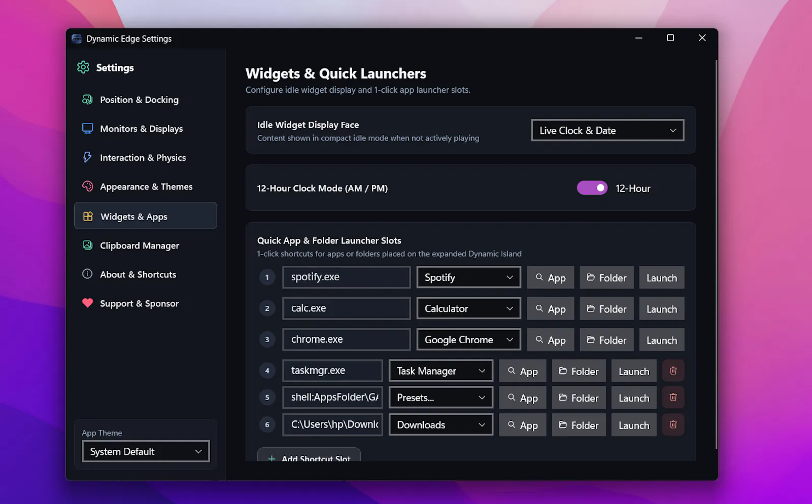Click the calc.exe path field
The image size is (812, 504).
[346, 308]
